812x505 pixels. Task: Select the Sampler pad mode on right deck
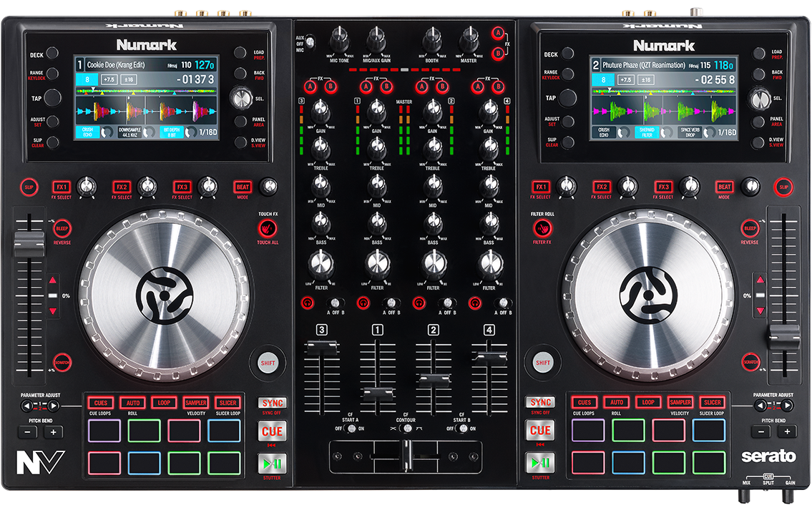(679, 402)
